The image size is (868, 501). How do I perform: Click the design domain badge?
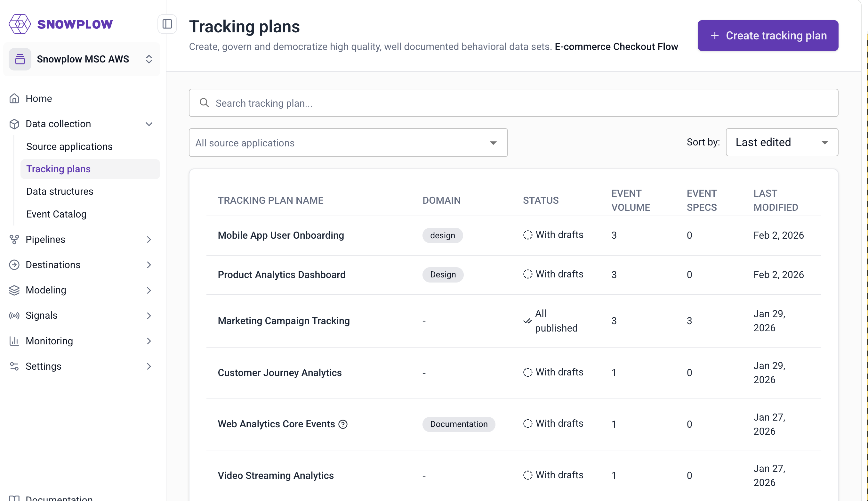pyautogui.click(x=442, y=235)
